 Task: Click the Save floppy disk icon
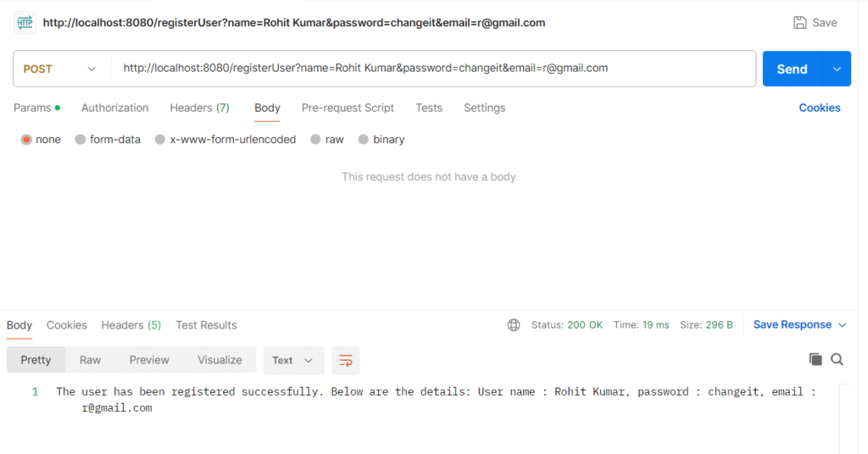point(800,23)
